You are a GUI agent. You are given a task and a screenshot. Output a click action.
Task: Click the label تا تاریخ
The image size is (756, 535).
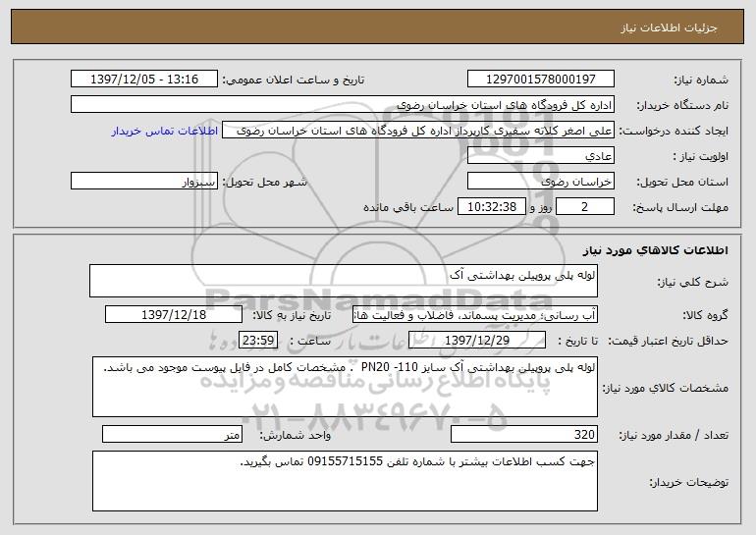pos(577,341)
